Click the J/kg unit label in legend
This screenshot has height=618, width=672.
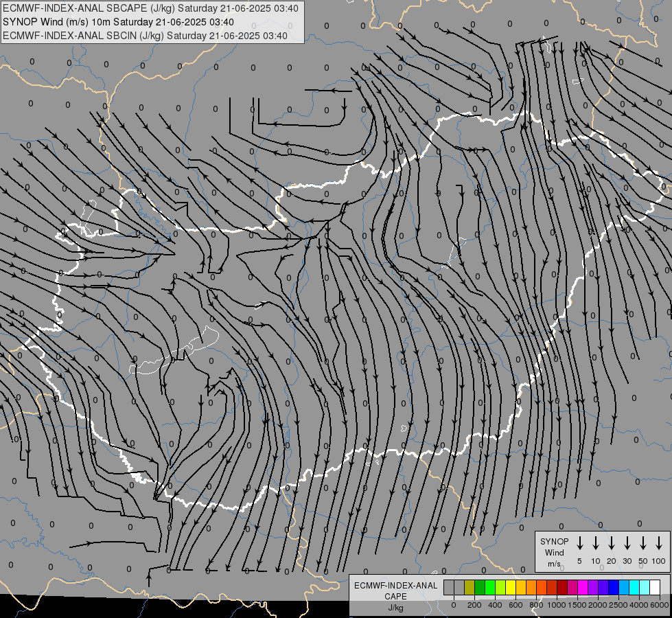395,608
